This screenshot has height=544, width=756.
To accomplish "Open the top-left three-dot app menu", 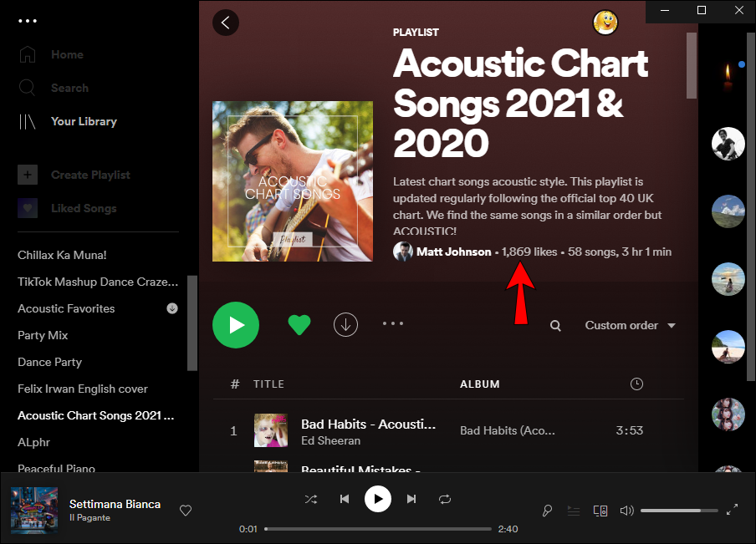I will pos(28,21).
